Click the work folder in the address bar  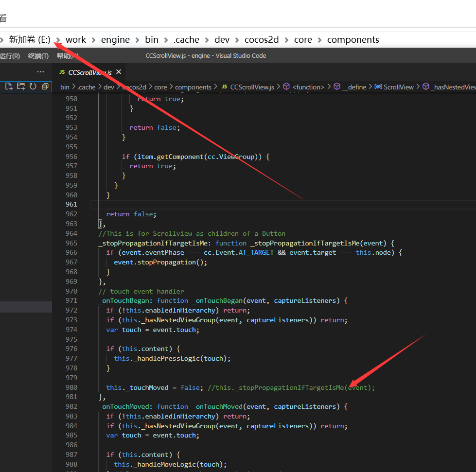pyautogui.click(x=75, y=40)
